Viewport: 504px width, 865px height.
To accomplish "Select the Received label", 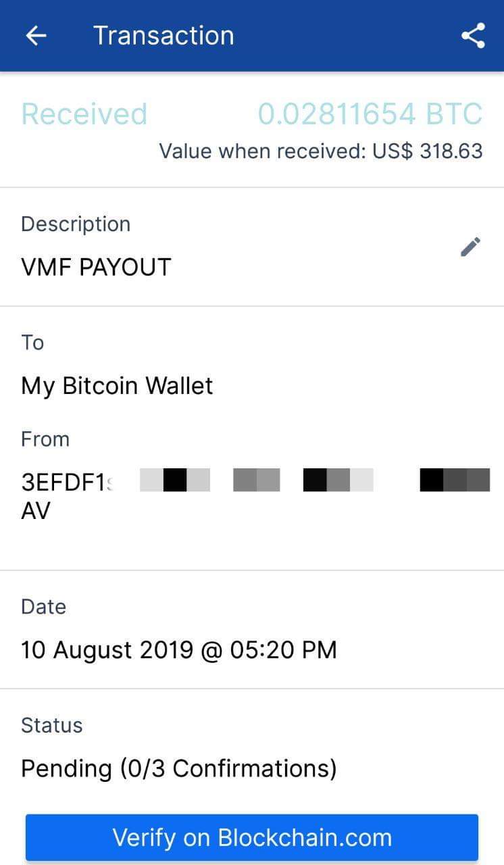I will (84, 114).
